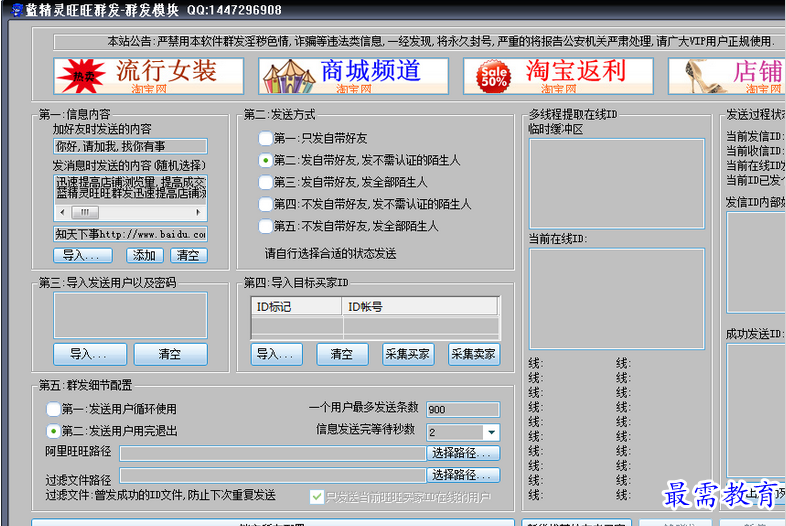
Task: Pick 第五:不发自带好友,发全部陌生人 option
Action: point(265,226)
